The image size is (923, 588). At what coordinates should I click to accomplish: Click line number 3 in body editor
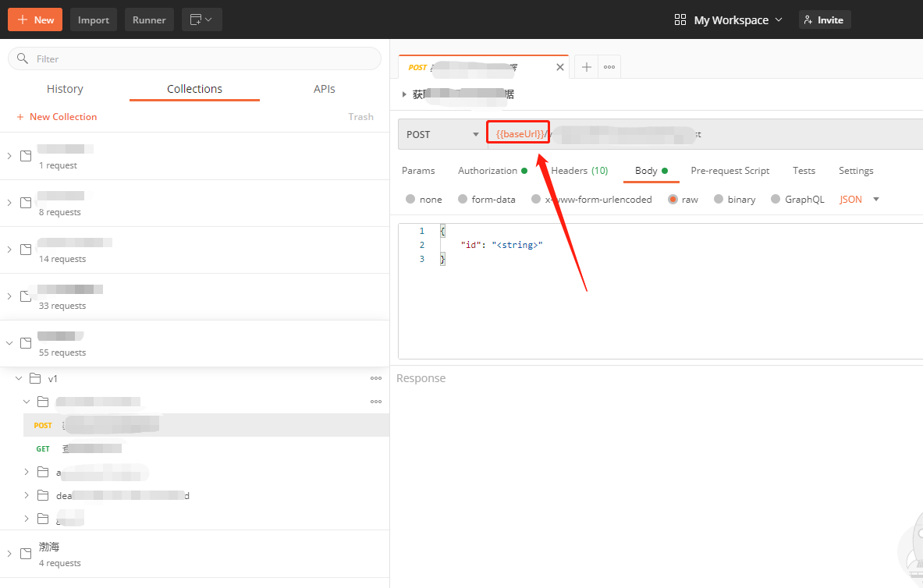click(x=421, y=259)
